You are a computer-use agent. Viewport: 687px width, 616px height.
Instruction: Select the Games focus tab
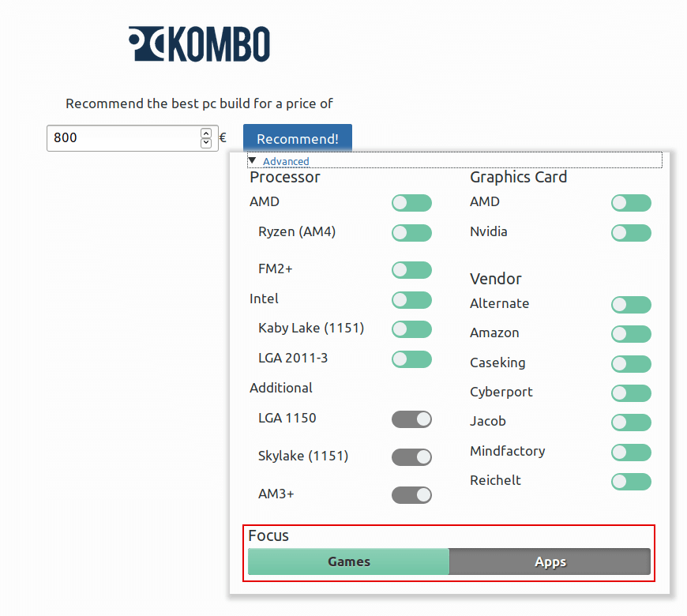(x=348, y=562)
